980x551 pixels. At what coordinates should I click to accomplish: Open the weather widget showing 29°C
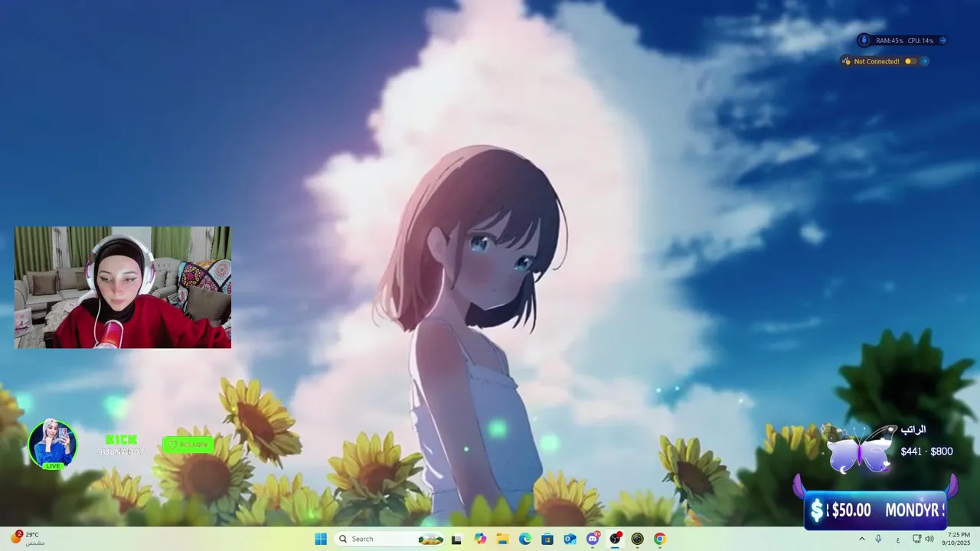coord(28,538)
